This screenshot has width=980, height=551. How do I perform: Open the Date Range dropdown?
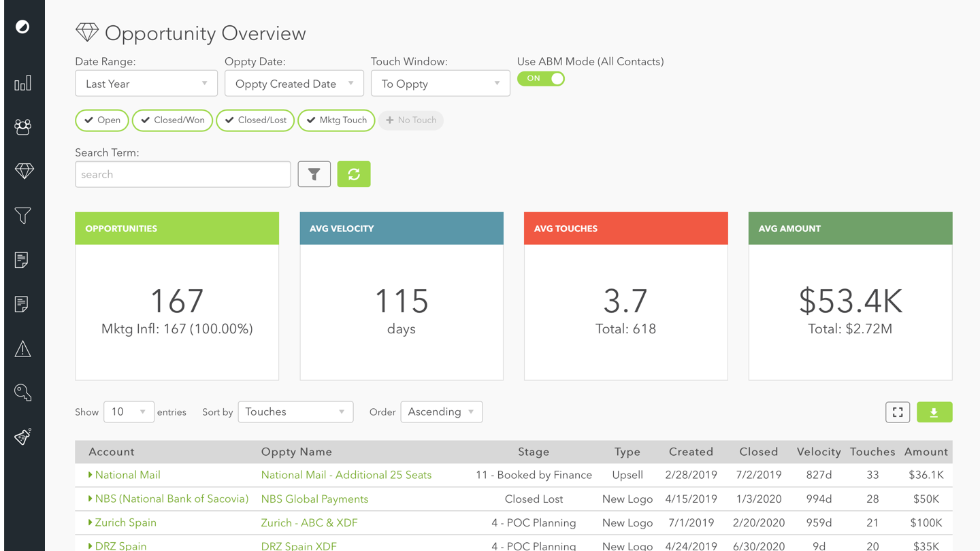tap(146, 84)
